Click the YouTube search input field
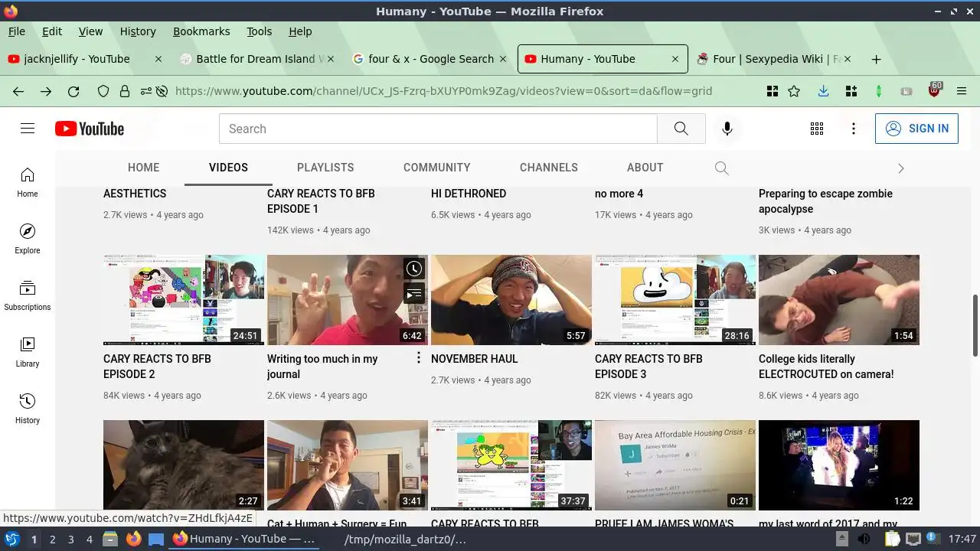 click(x=438, y=129)
